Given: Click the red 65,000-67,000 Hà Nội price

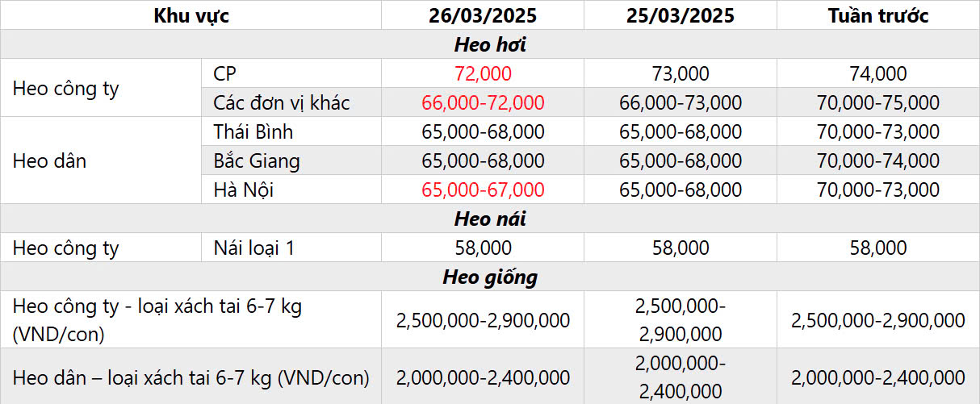Looking at the screenshot, I should (483, 190).
